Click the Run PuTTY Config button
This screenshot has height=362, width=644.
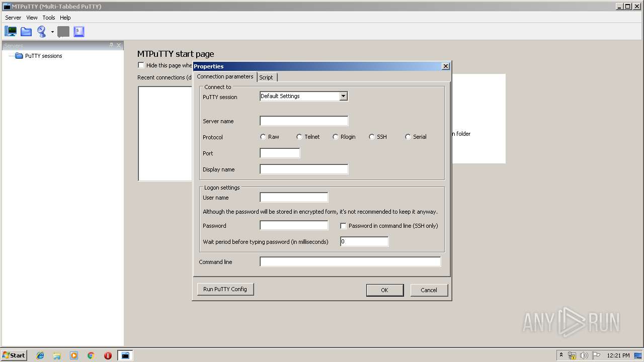pyautogui.click(x=225, y=289)
